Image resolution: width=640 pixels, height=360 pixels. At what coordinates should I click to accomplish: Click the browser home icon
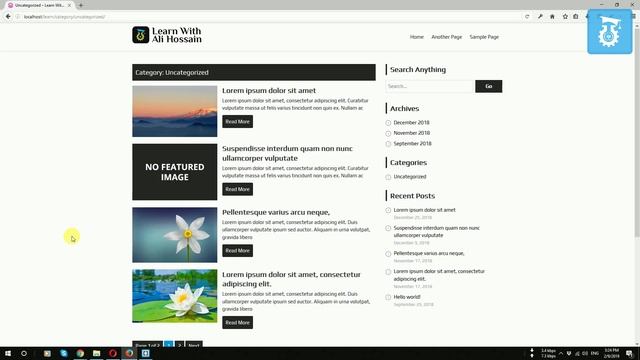pyautogui.click(x=552, y=17)
